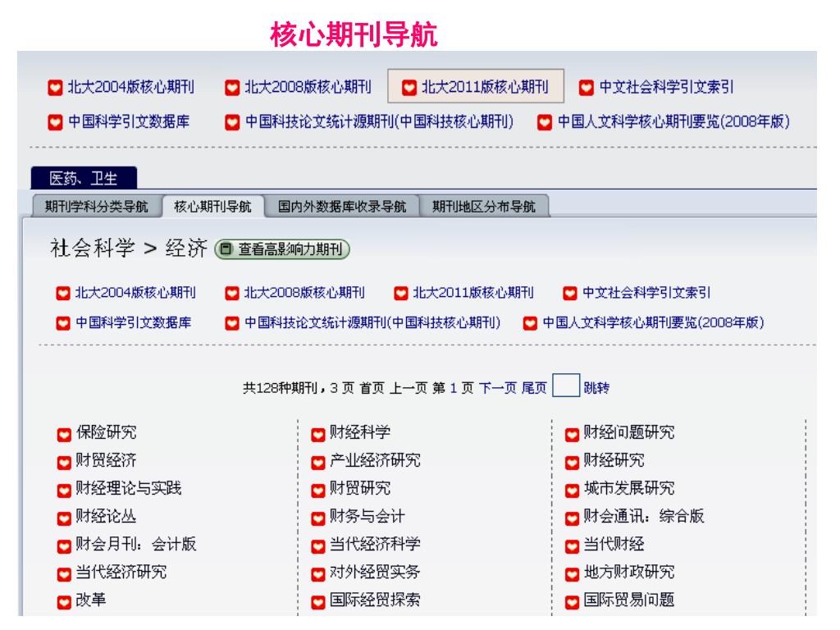Click red icon beside 当代经济研究
840x630 pixels.
point(64,574)
